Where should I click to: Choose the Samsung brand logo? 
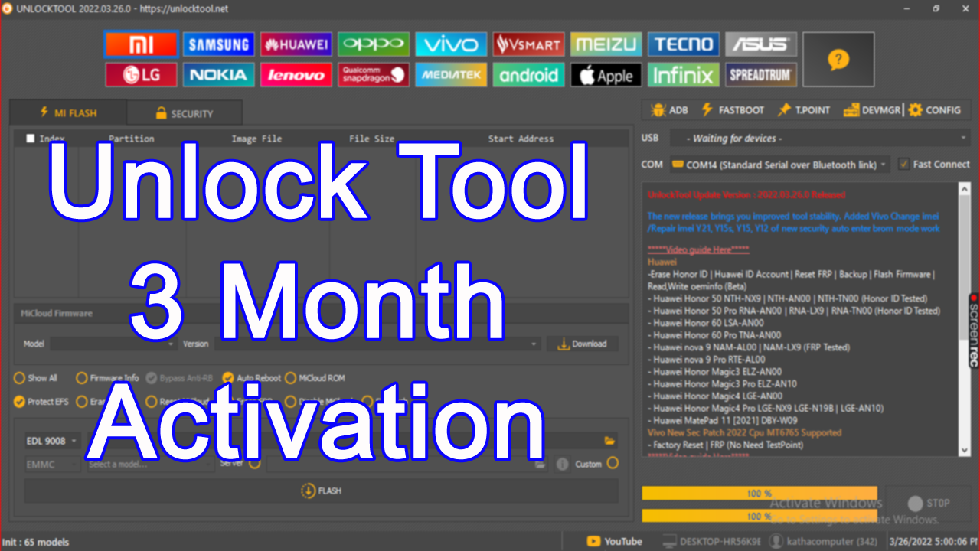point(218,44)
